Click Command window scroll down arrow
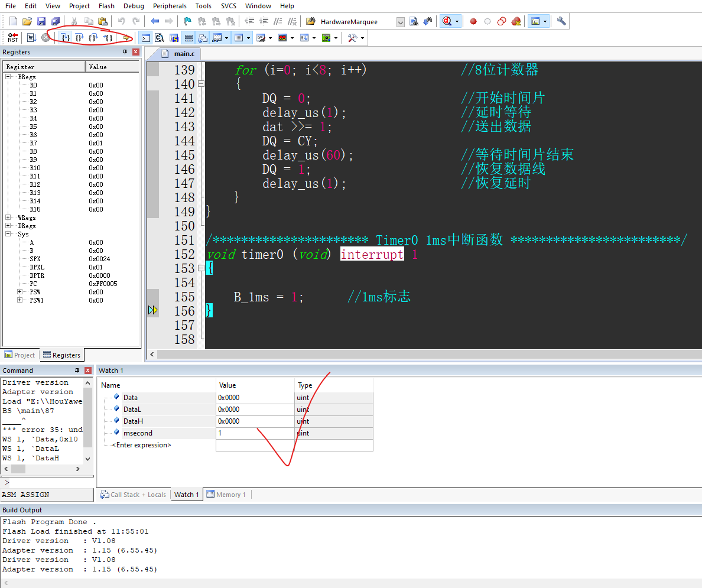702x588 pixels. click(x=87, y=459)
